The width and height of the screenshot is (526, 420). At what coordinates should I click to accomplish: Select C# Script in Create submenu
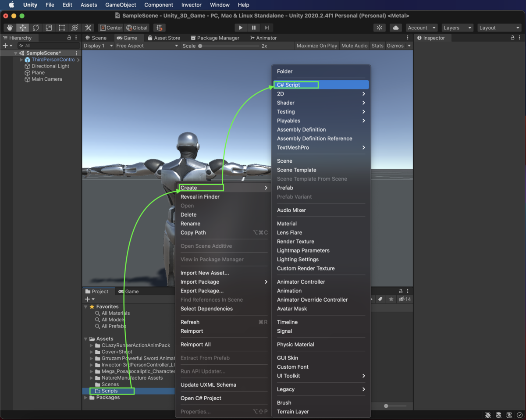click(320, 85)
